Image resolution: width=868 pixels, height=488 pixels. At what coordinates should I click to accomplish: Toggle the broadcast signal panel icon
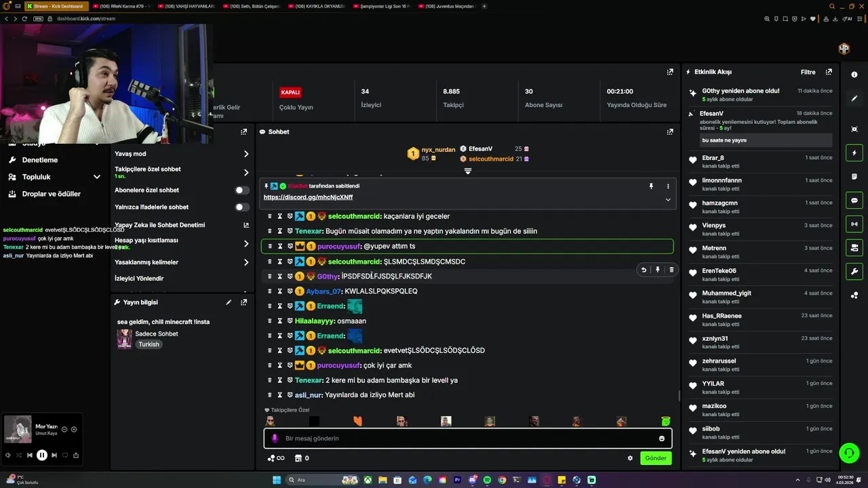click(854, 224)
